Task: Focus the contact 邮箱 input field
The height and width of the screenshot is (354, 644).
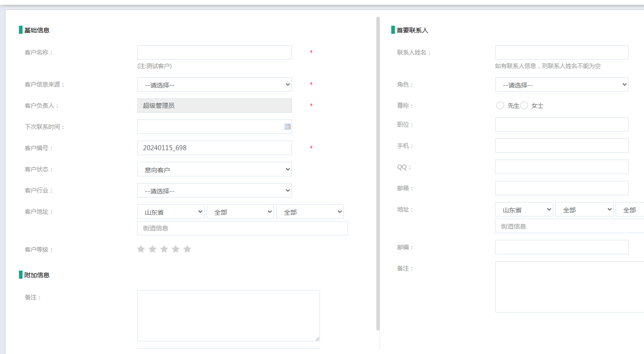Action: (562, 188)
